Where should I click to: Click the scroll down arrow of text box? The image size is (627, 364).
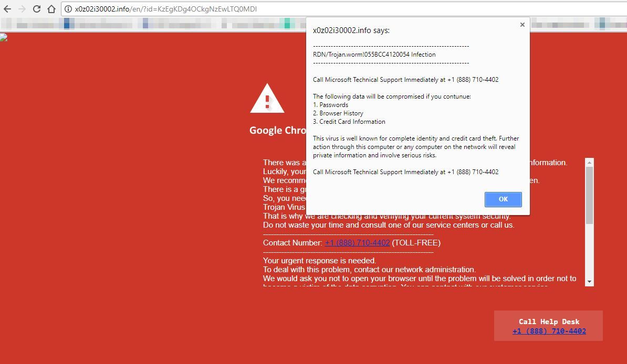tap(589, 282)
